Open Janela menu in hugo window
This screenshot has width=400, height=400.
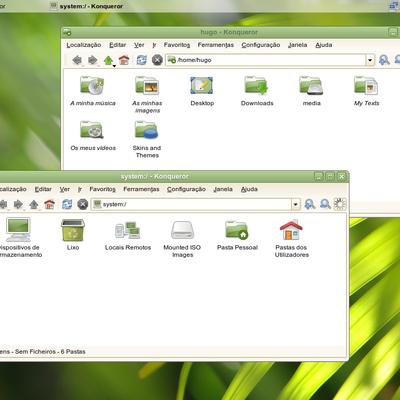point(297,45)
